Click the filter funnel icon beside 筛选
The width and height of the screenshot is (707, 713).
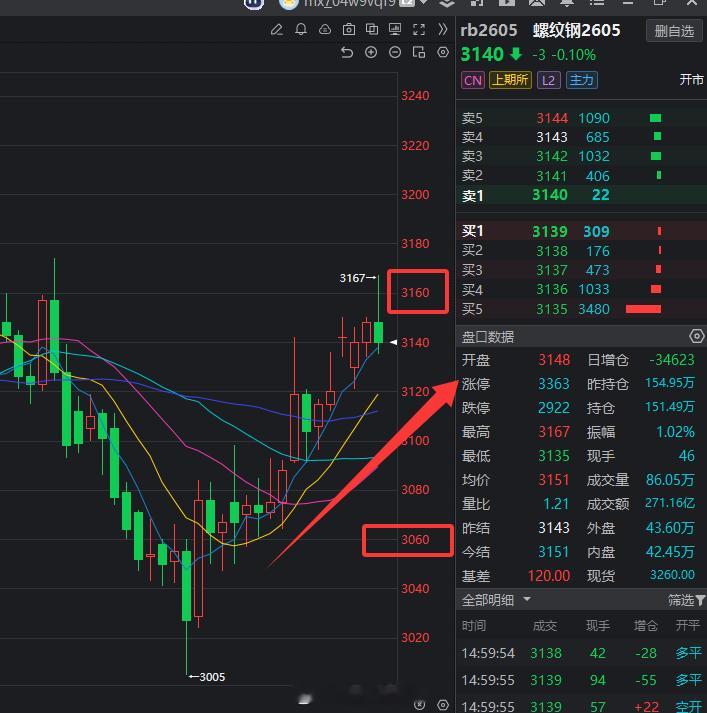tap(700, 601)
